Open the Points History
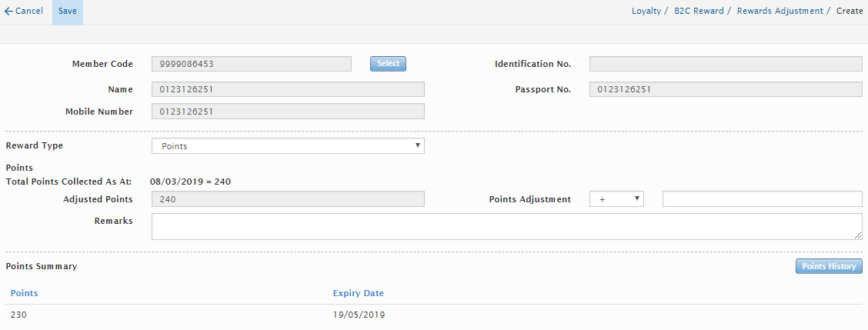 click(828, 266)
